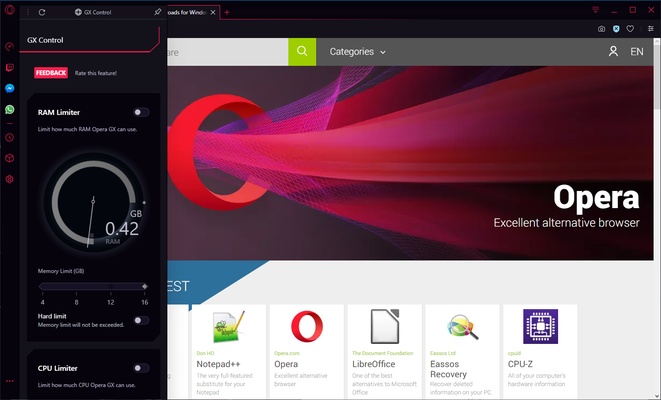Click the LibreOffice app icon
This screenshot has height=400, width=661.
[384, 327]
